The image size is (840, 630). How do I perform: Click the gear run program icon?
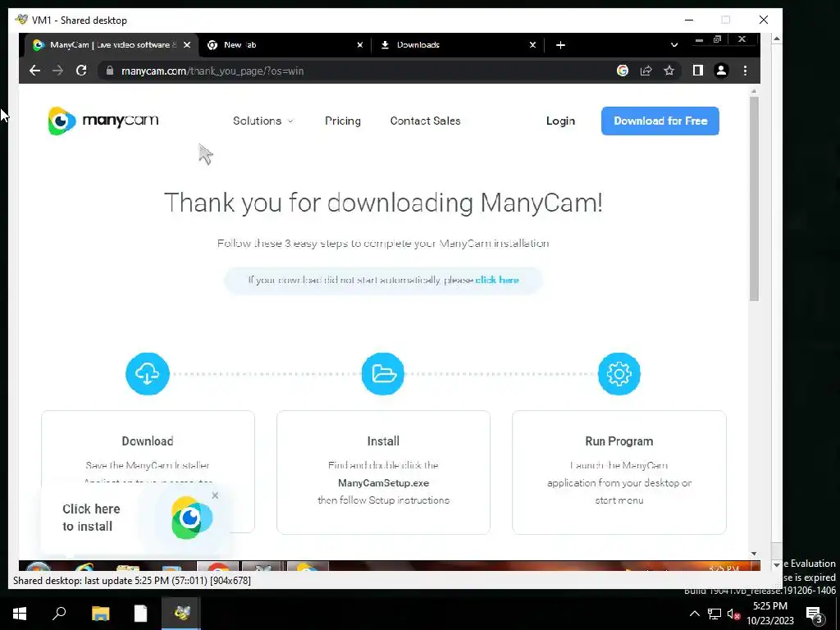pyautogui.click(x=619, y=374)
